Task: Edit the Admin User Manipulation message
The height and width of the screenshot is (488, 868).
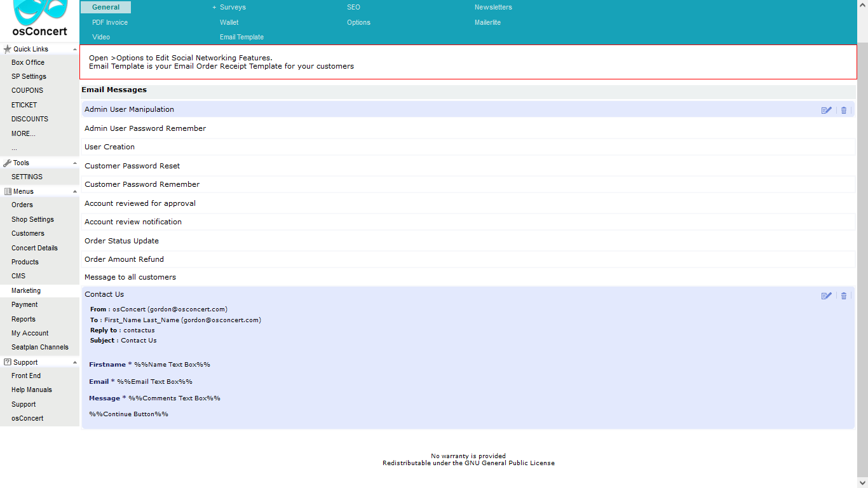Action: [826, 110]
